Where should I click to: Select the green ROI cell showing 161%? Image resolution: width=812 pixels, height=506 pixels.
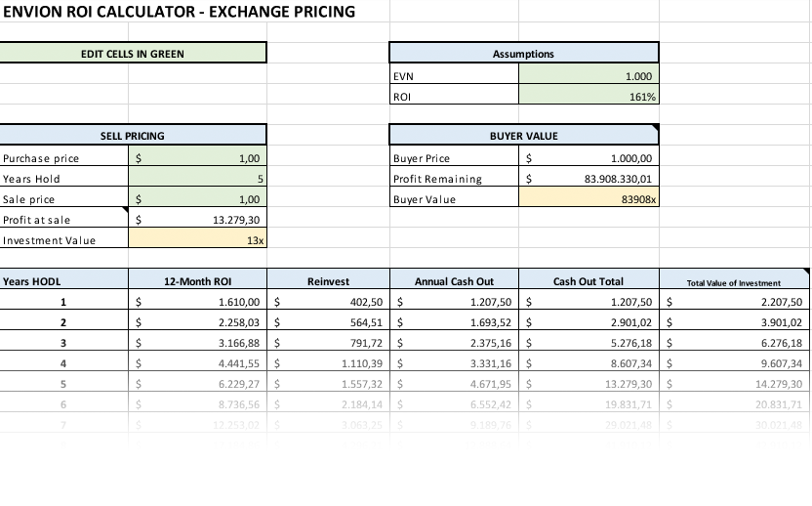tap(589, 97)
